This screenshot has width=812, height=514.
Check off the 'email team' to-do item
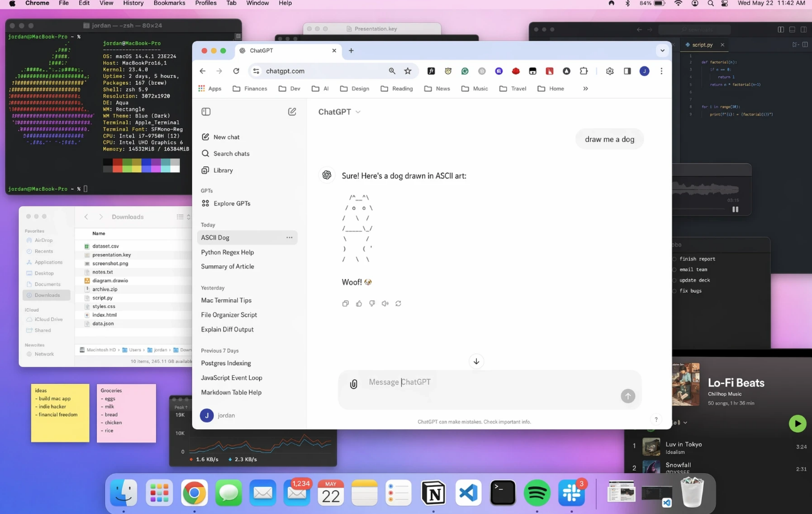[x=674, y=270]
